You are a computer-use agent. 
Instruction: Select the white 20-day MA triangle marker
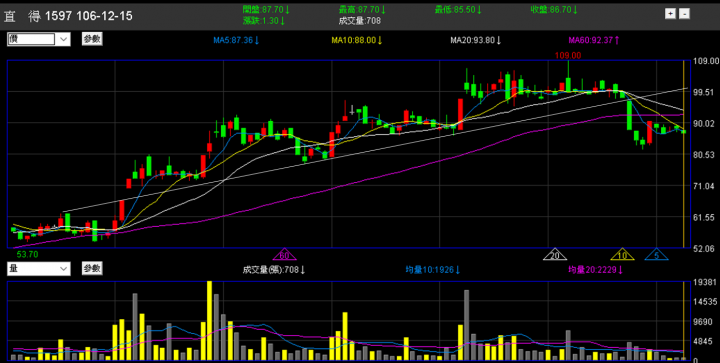pyautogui.click(x=555, y=255)
